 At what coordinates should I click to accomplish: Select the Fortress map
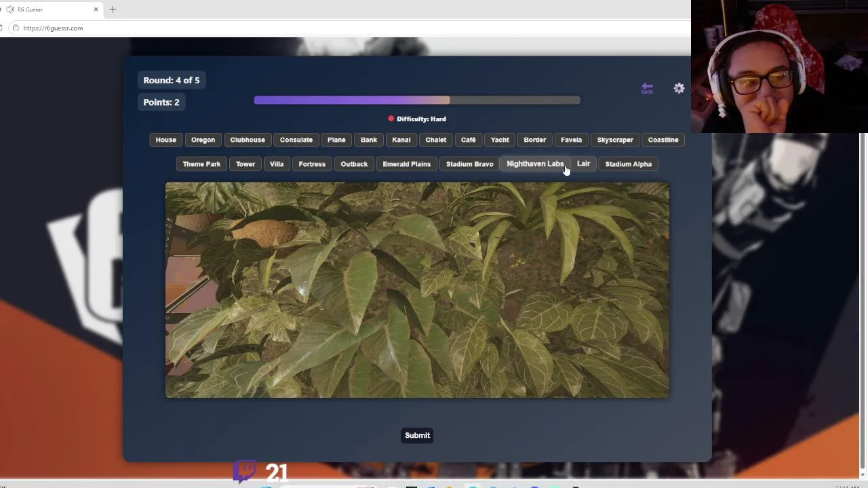point(312,164)
